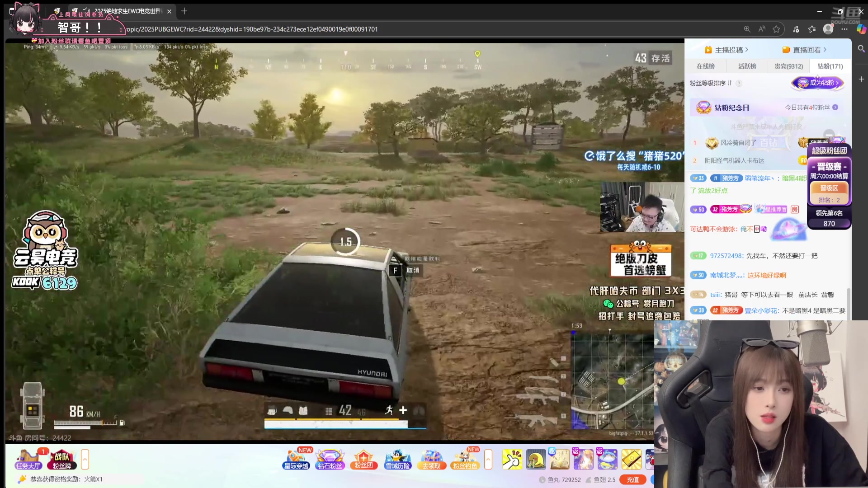Click the 鱼丸 729252 balance
The image size is (868, 488).
(560, 479)
